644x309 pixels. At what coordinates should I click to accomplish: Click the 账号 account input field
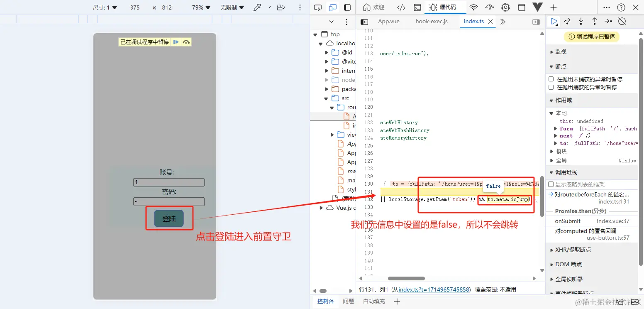coord(169,182)
